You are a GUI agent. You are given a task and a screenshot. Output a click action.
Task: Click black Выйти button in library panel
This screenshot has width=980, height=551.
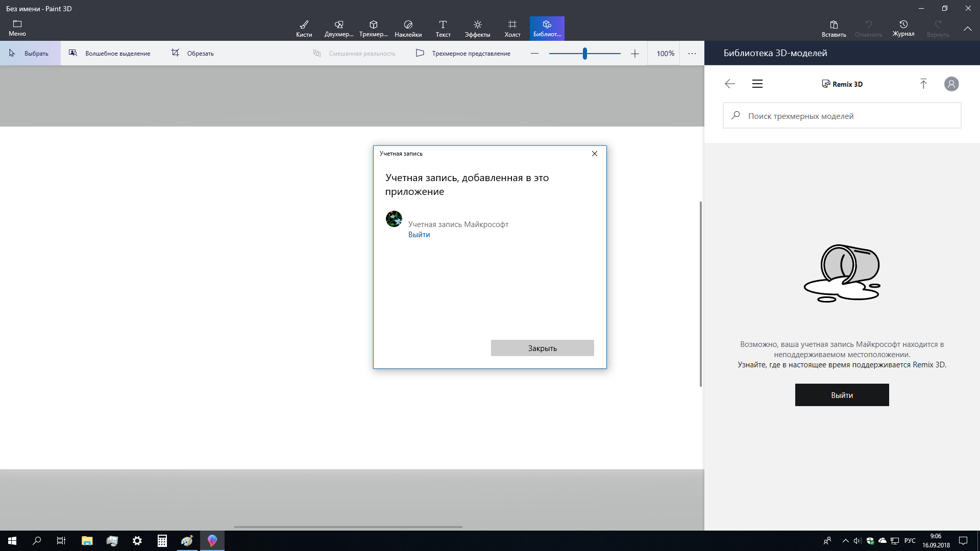(x=842, y=395)
